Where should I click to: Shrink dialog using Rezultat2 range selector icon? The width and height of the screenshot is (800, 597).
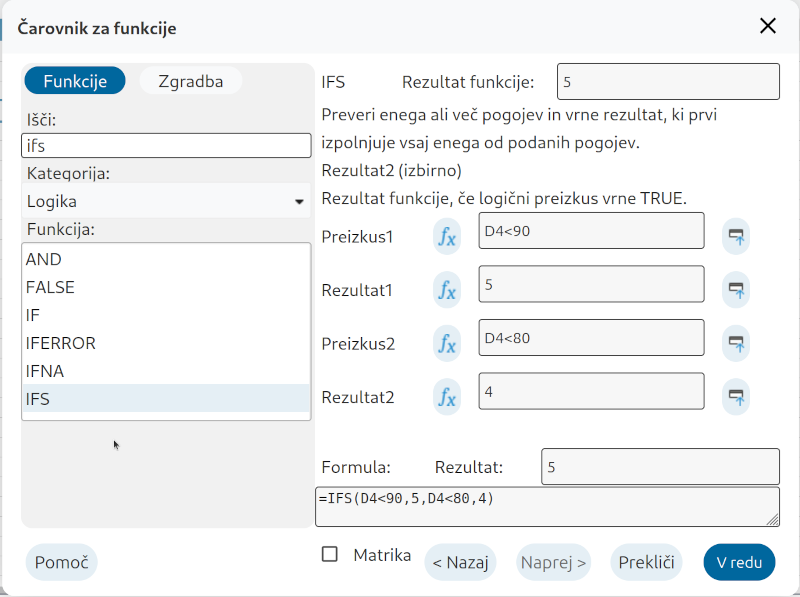click(736, 397)
